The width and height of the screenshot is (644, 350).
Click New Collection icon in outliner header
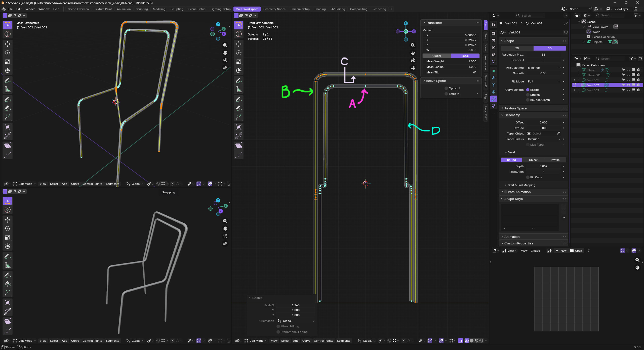(640, 59)
